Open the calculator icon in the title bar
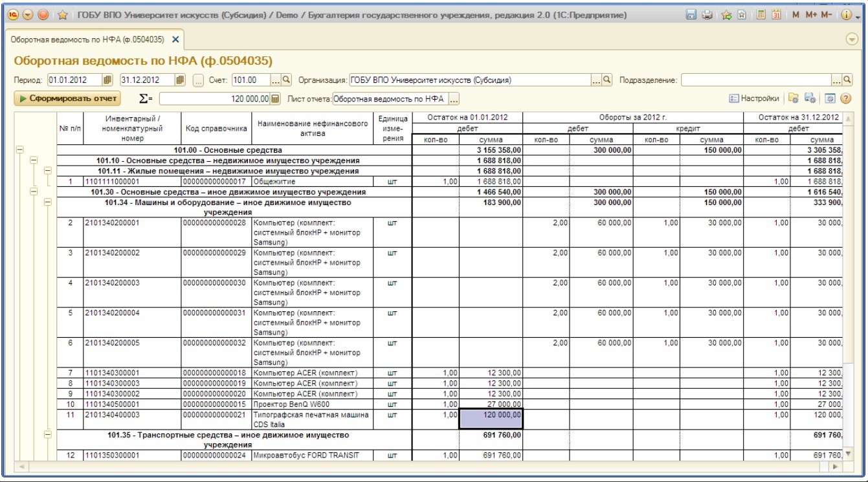 [x=761, y=14]
